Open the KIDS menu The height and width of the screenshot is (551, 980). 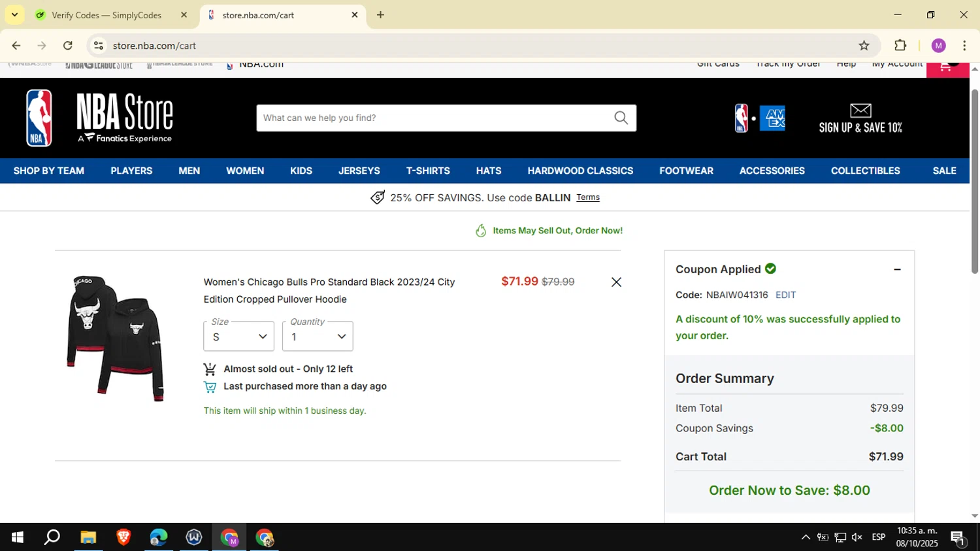click(x=301, y=171)
